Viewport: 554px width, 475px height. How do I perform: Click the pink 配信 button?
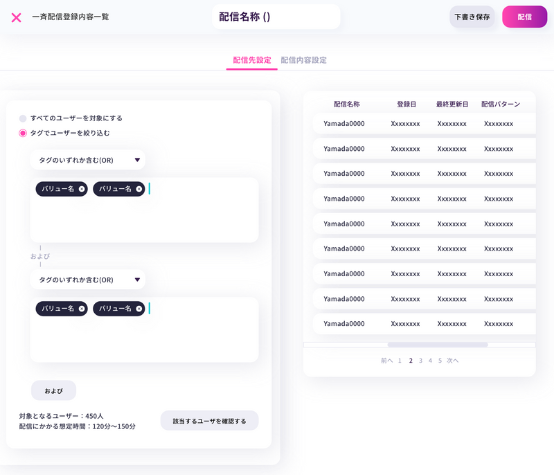click(x=525, y=17)
